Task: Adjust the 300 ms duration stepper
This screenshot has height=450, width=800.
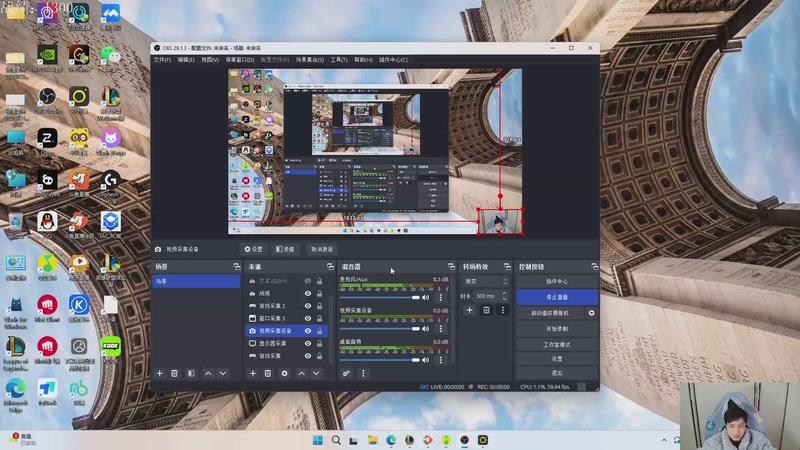Action: (504, 296)
